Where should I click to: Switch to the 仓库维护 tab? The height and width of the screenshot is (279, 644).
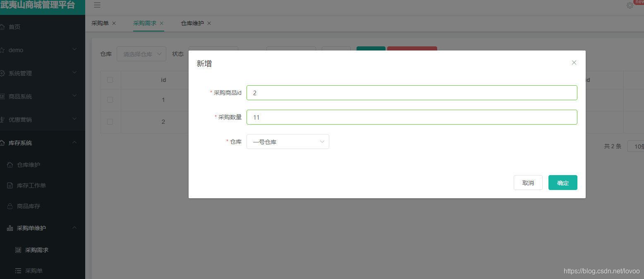point(192,23)
